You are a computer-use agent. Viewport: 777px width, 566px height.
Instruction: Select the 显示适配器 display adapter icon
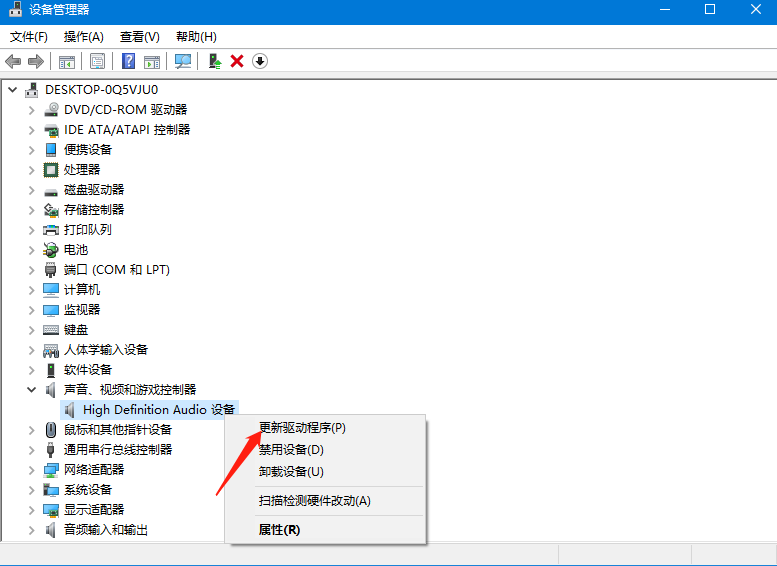(51, 510)
